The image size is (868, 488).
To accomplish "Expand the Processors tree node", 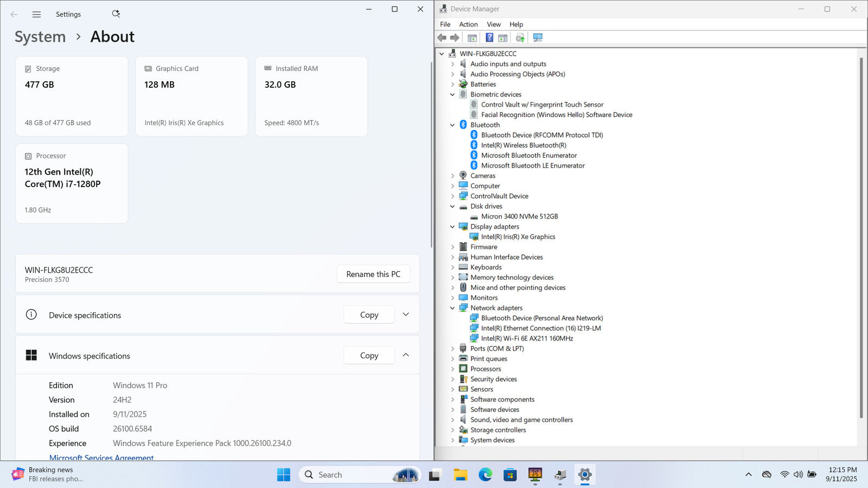I will pos(452,369).
